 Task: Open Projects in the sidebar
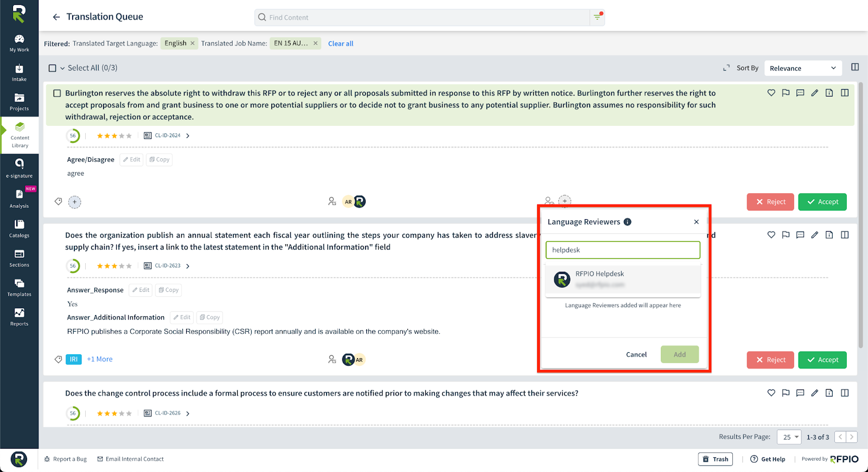point(20,102)
